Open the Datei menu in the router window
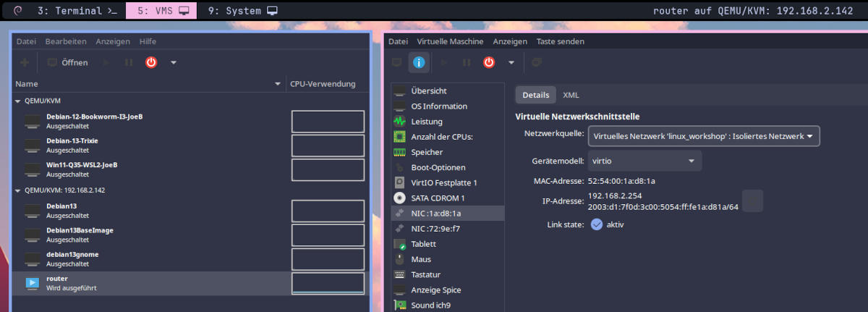 pyautogui.click(x=398, y=41)
